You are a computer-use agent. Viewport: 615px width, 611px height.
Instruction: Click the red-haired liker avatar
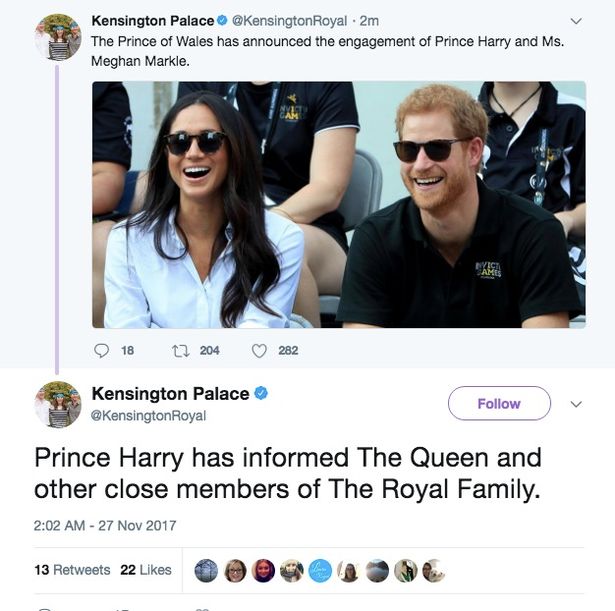pyautogui.click(x=263, y=571)
